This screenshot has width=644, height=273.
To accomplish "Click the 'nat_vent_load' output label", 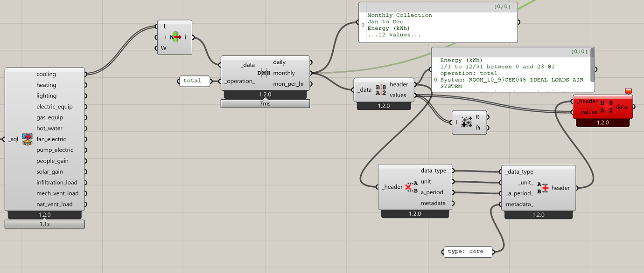I will coord(55,204).
